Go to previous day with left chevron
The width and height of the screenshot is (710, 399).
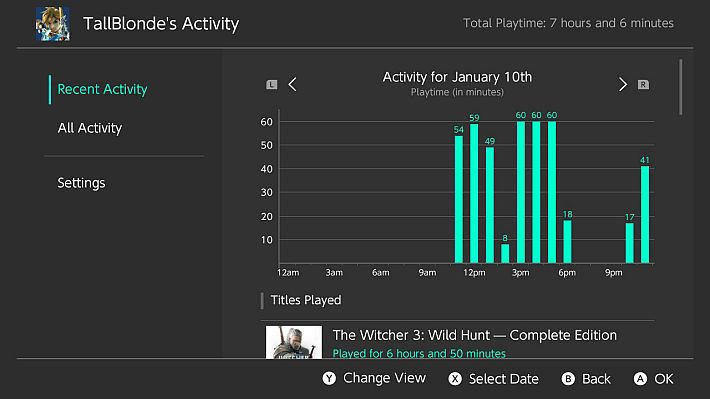click(x=293, y=84)
